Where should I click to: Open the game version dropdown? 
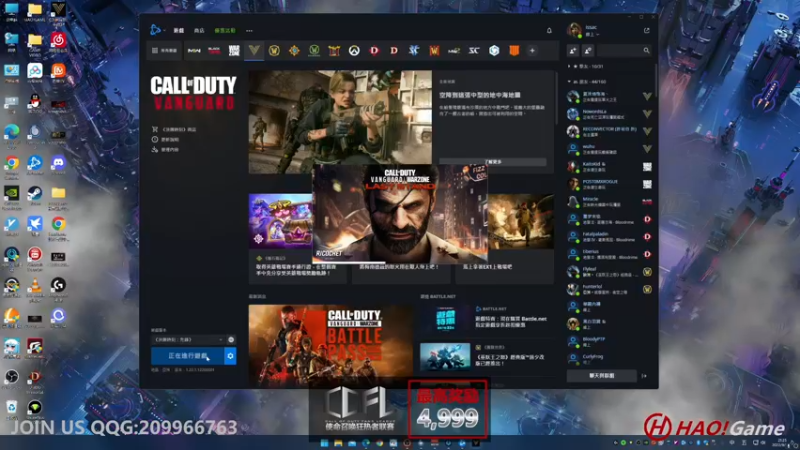[x=188, y=340]
